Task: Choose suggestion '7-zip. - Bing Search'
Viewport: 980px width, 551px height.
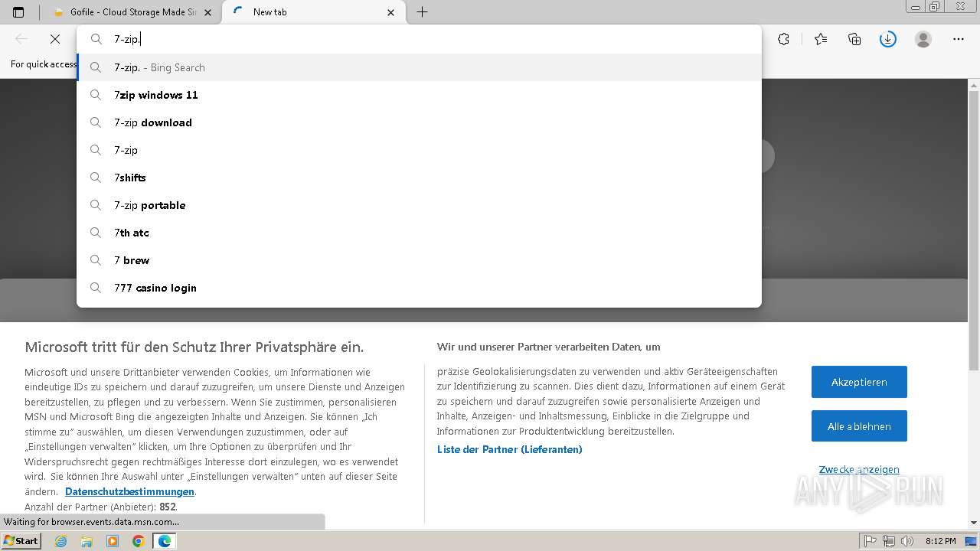Action: point(420,67)
